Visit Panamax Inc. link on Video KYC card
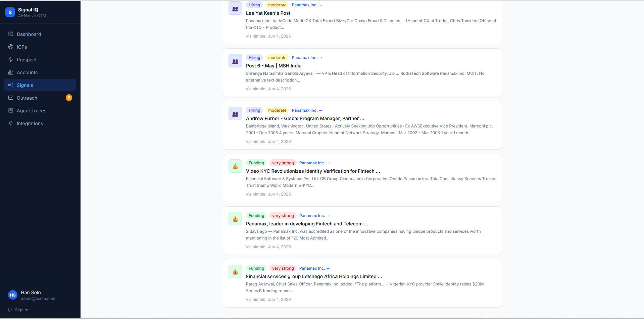Viewport: 644px width, 319px height. pos(314,163)
